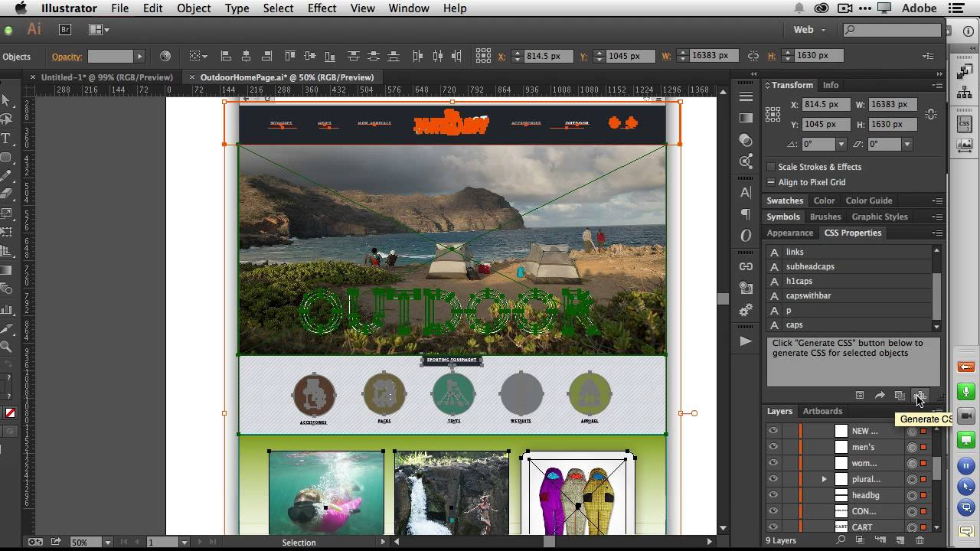Hide the CART layer
980x551 pixels.
coord(773,527)
